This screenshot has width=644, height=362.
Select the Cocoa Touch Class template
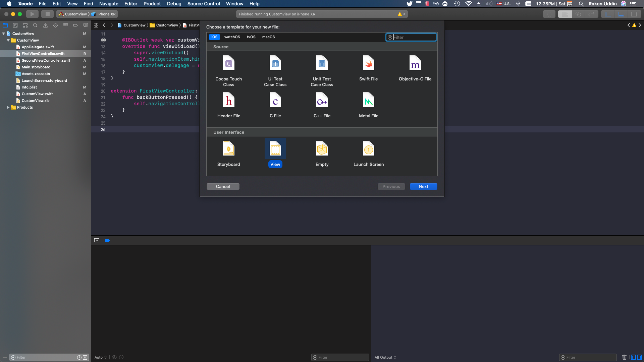click(228, 69)
